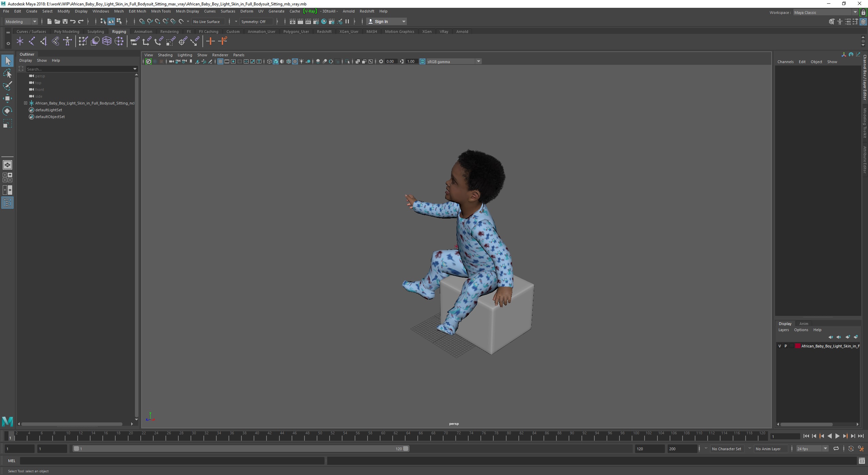This screenshot has height=475, width=868.
Task: Click the Create IK Handle shelf icon
Action: (43, 41)
